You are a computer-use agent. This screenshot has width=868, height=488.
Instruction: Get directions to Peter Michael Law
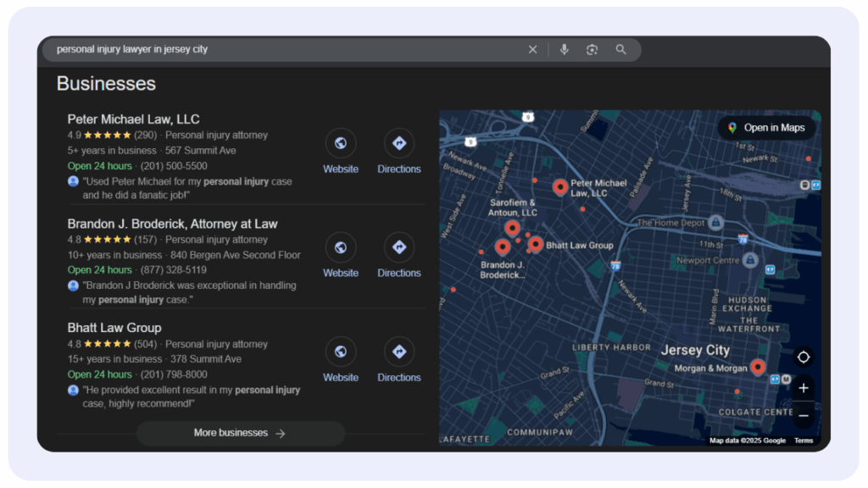[x=399, y=143]
